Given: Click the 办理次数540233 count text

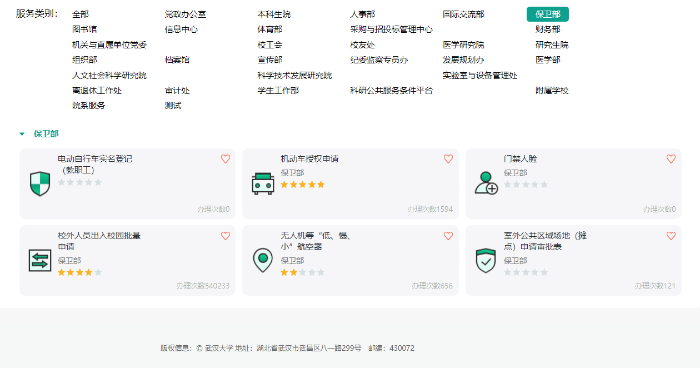Looking at the screenshot, I should pyautogui.click(x=203, y=286).
